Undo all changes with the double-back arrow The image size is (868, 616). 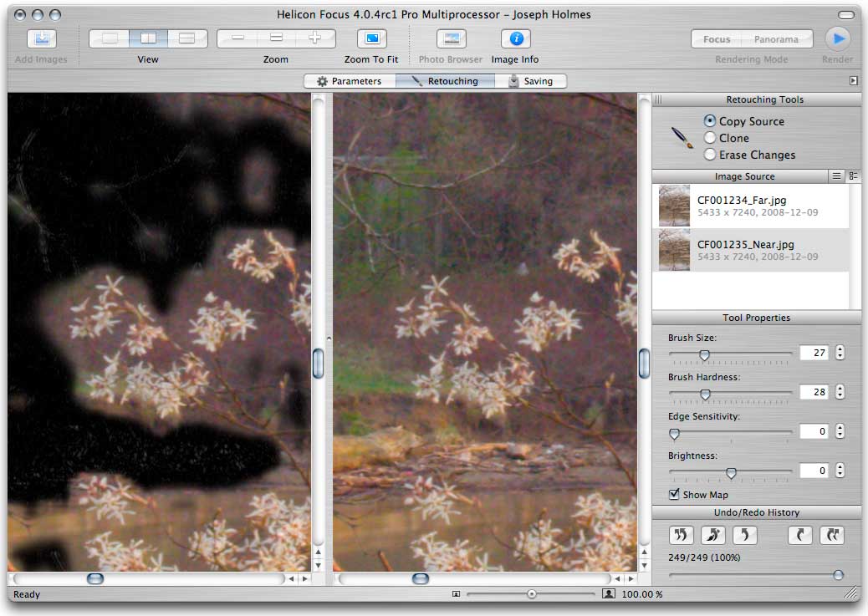(x=680, y=535)
